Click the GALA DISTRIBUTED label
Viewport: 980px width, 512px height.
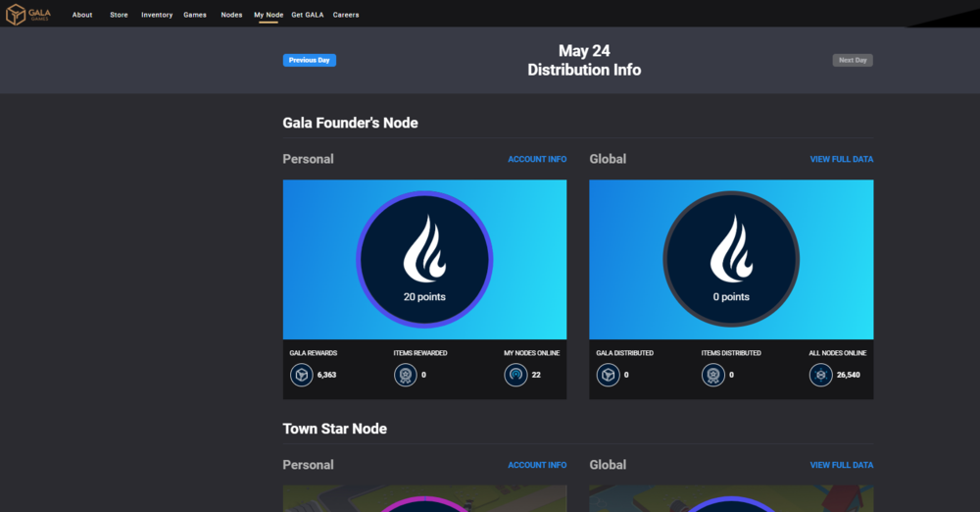click(624, 353)
